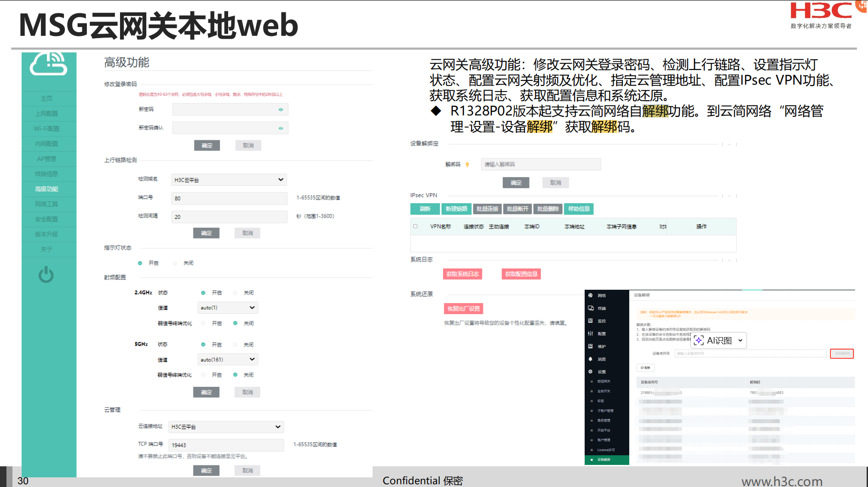The image size is (868, 487).
Task: Open 网络工具 in the gateway sidebar
Action: [x=46, y=204]
